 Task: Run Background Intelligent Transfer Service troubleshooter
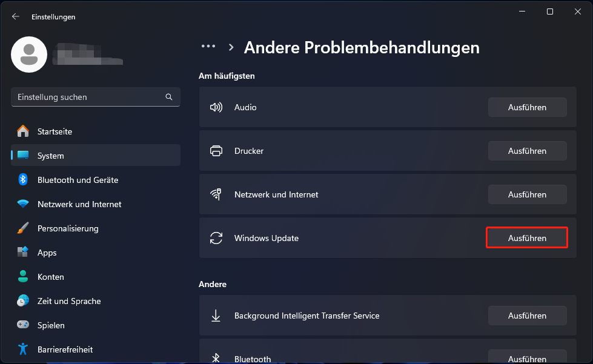(527, 316)
